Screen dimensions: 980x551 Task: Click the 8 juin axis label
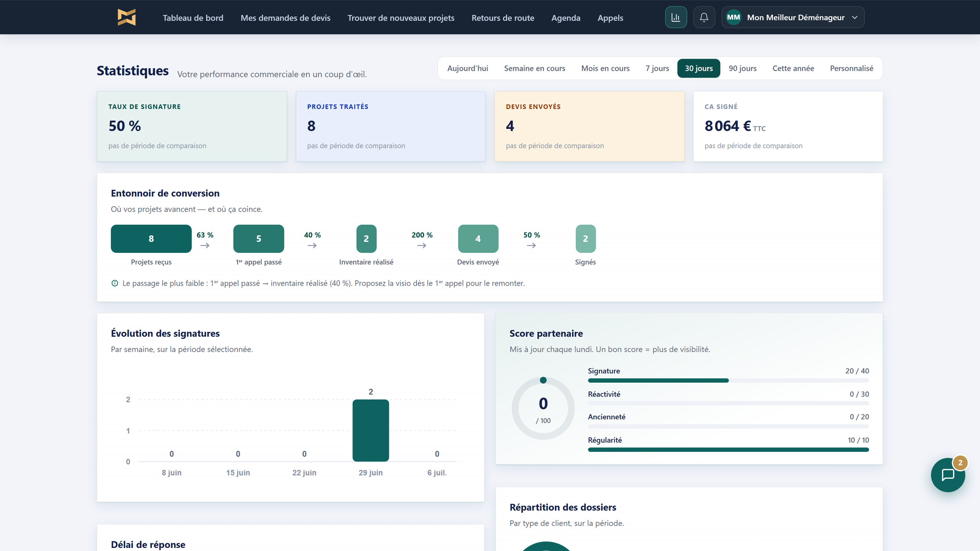171,473
